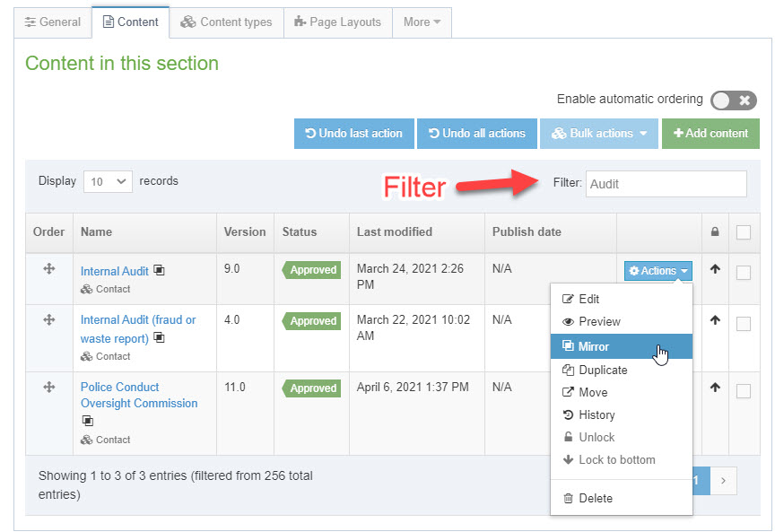Click Approved status badge for Internal Audit 9.0
The width and height of the screenshot is (775, 532).
pyautogui.click(x=311, y=270)
